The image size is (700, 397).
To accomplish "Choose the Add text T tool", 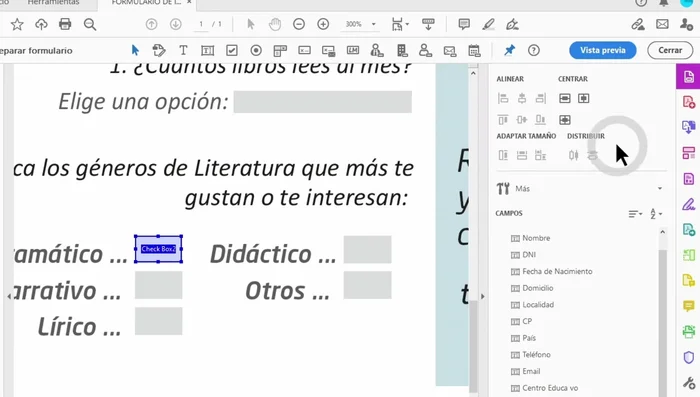I will click(183, 50).
